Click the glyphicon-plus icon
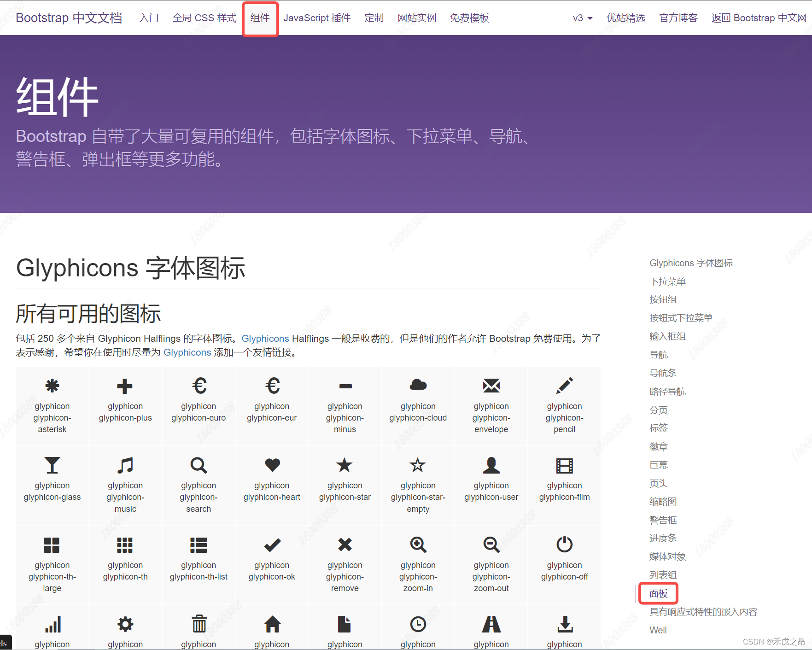This screenshot has width=812, height=650. 125,386
